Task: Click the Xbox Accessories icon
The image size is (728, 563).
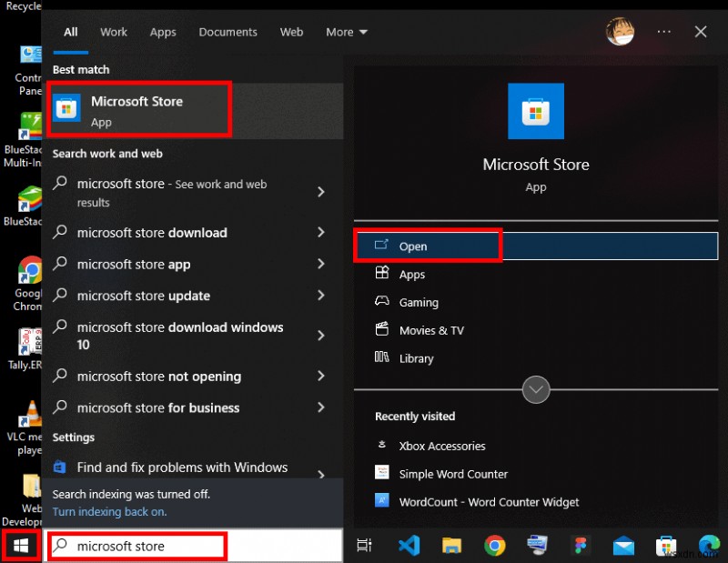Action: coord(381,445)
